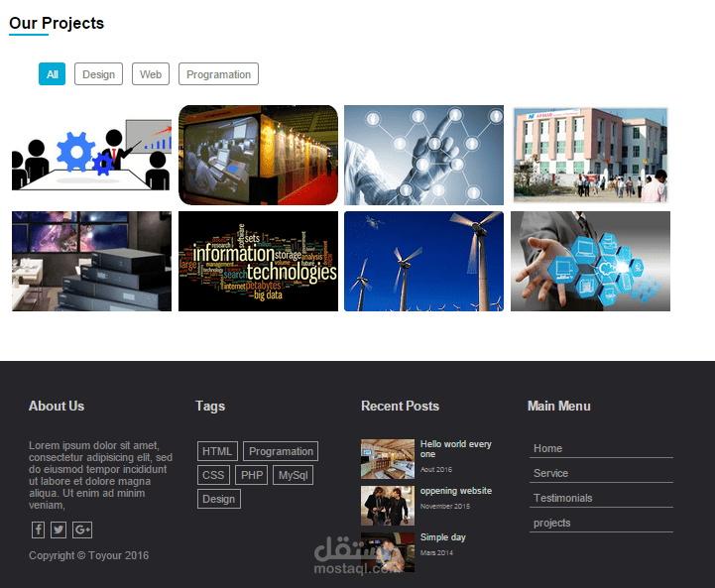The height and width of the screenshot is (588, 715).
Task: Click the About Us footer heading
Action: click(x=57, y=407)
